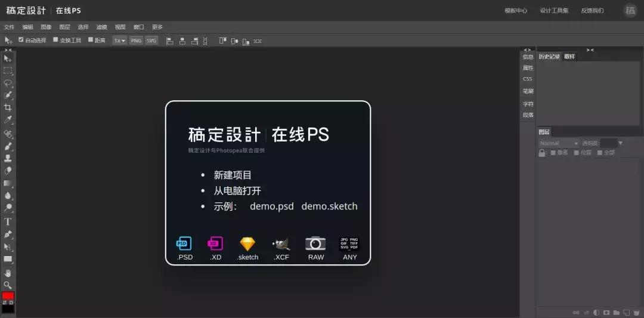Select the Gradient tool

point(8,183)
